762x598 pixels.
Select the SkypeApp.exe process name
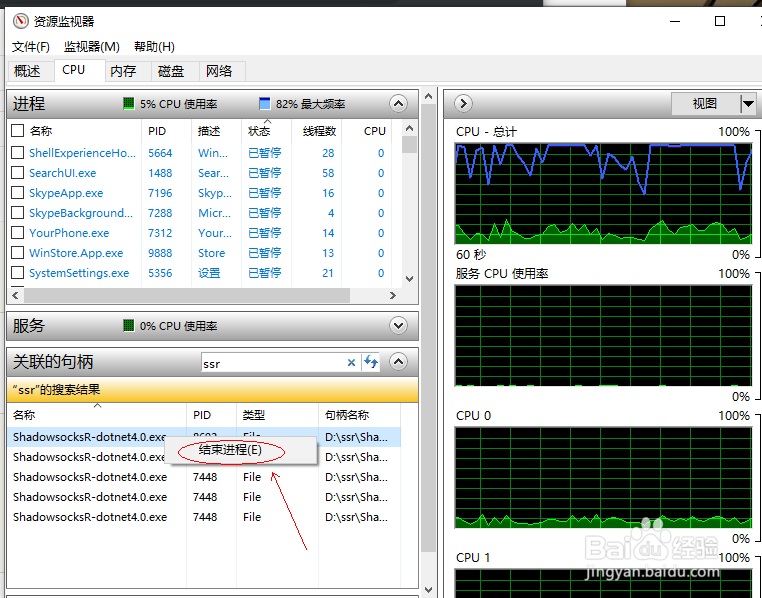coord(66,193)
